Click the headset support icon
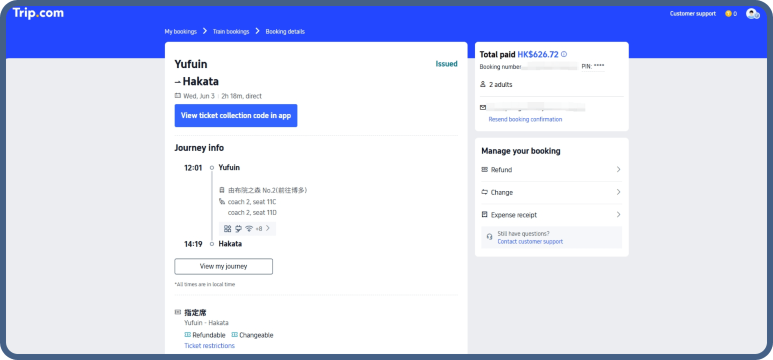The image size is (773, 360). click(x=490, y=237)
